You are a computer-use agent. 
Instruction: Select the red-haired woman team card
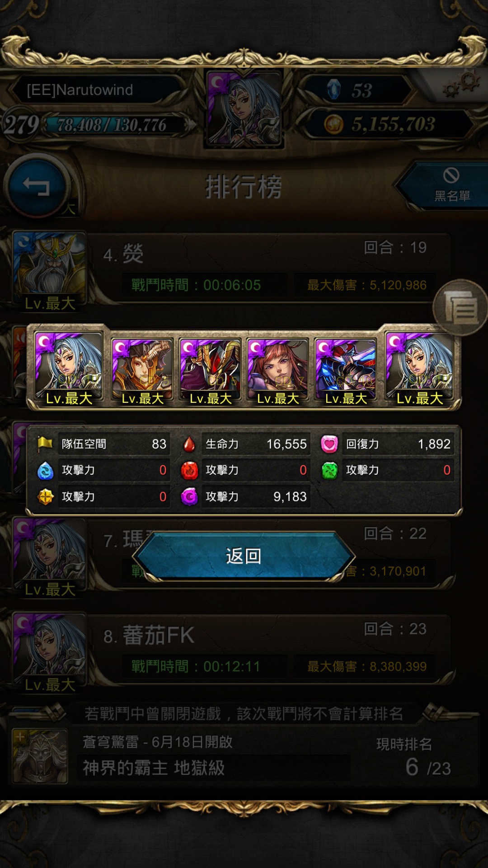pos(278,371)
